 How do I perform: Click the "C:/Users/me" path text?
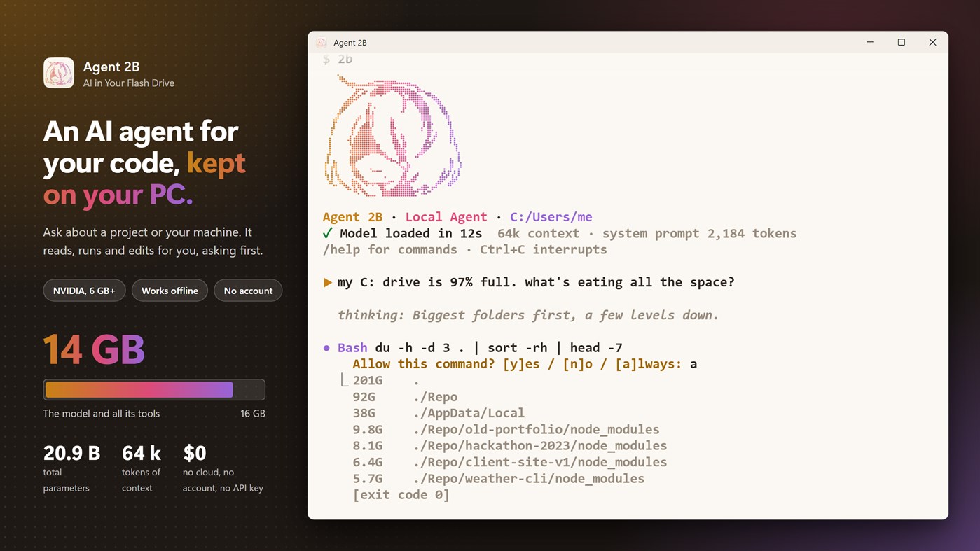click(551, 217)
